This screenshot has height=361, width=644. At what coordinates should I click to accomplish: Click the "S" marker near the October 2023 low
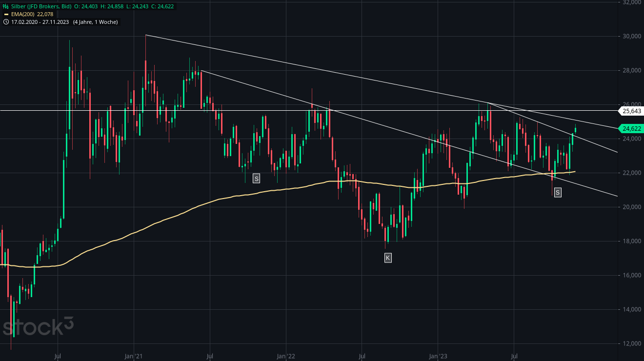click(557, 192)
